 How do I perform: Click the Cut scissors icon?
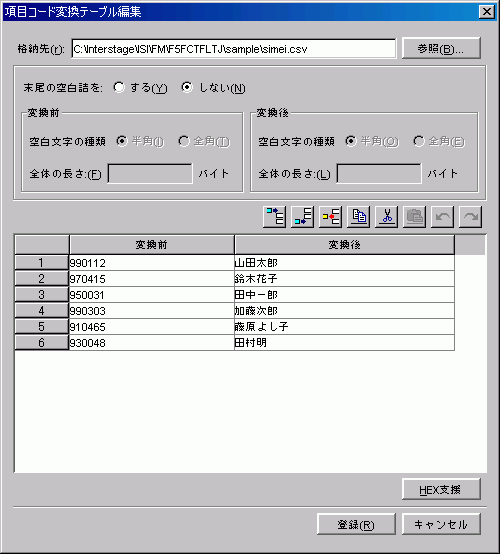point(387,217)
